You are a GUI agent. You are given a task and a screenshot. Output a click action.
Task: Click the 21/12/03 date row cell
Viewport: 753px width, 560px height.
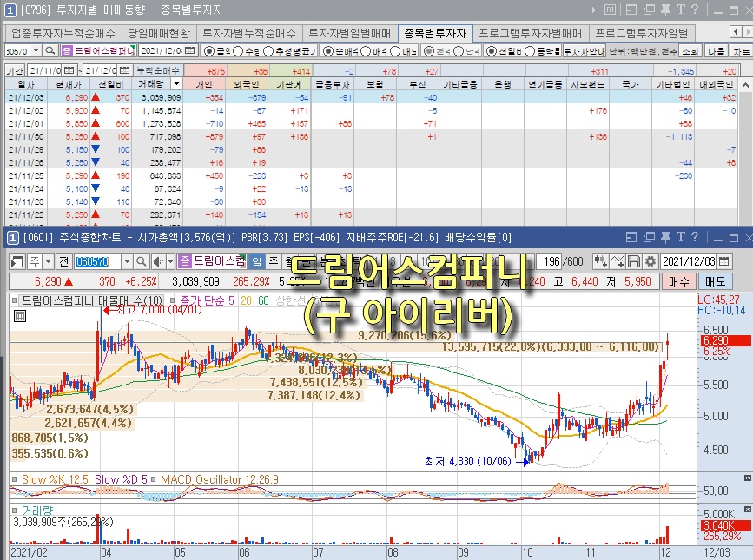click(26, 97)
